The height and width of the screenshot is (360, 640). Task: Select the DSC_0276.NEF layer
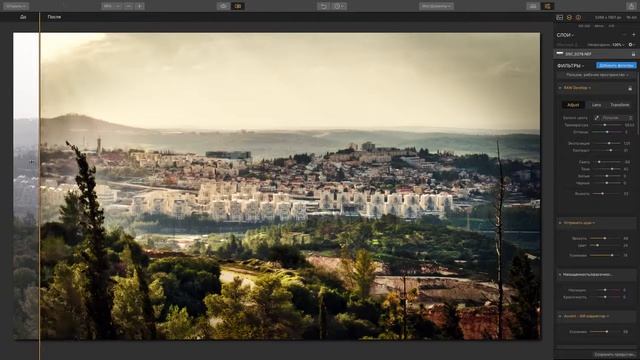pos(596,54)
